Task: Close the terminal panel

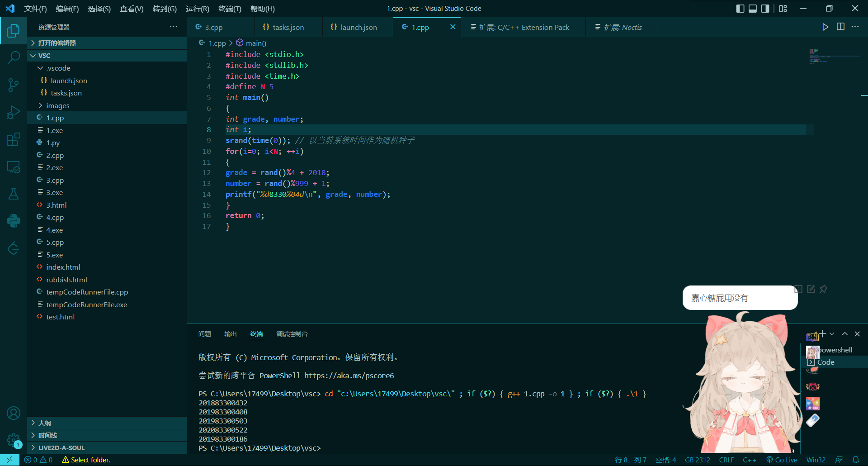Action: tap(857, 334)
